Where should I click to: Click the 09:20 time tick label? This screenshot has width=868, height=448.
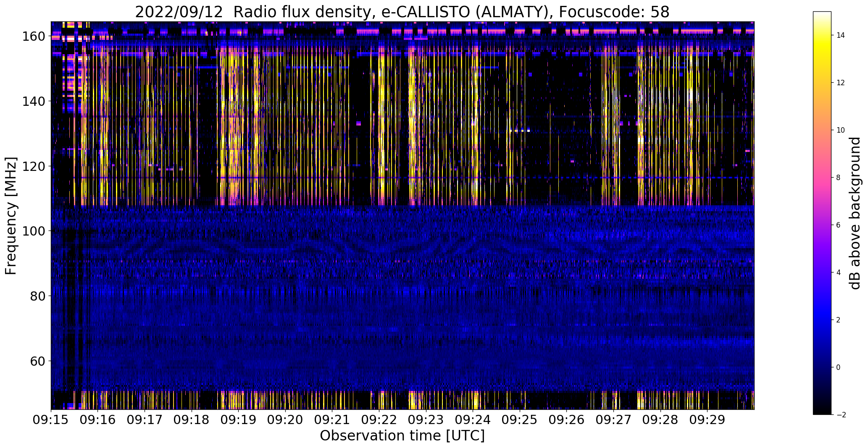click(x=286, y=419)
